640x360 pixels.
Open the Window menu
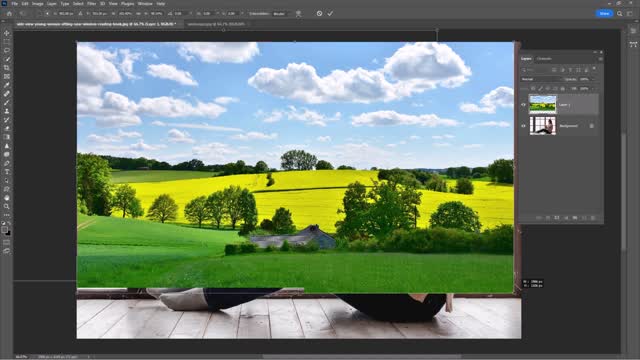(145, 4)
